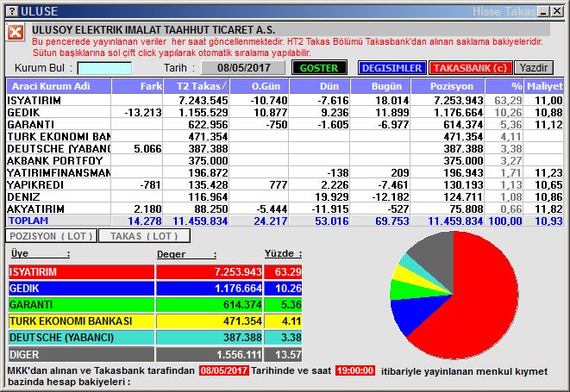Select the GARANTI row name in table

coord(30,125)
